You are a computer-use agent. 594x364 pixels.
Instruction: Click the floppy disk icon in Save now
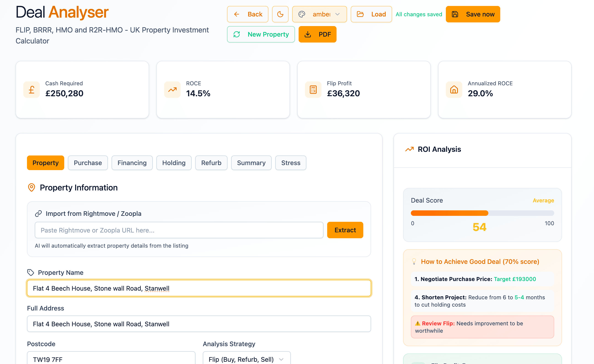[x=455, y=14]
